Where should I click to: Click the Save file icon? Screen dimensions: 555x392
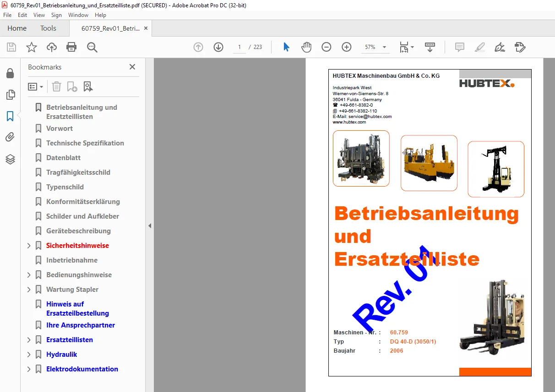[11, 47]
